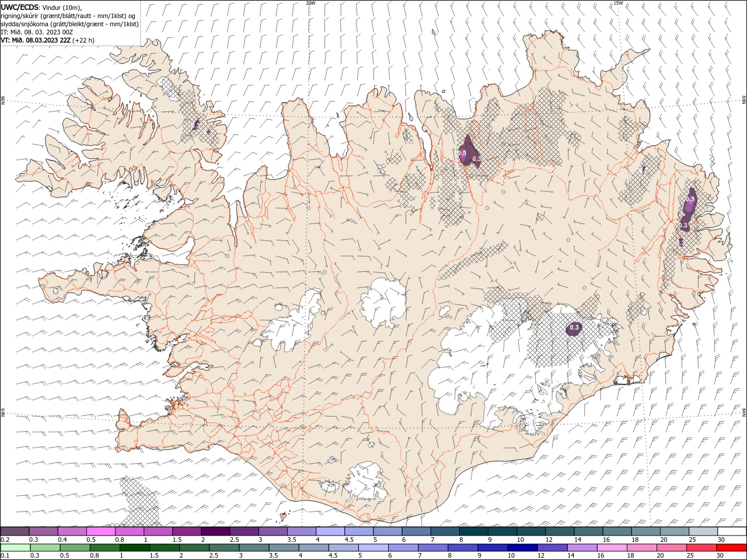The image size is (747, 560).
Task: Select the 0.5 label in the northern snow blob
Action: coord(462,153)
